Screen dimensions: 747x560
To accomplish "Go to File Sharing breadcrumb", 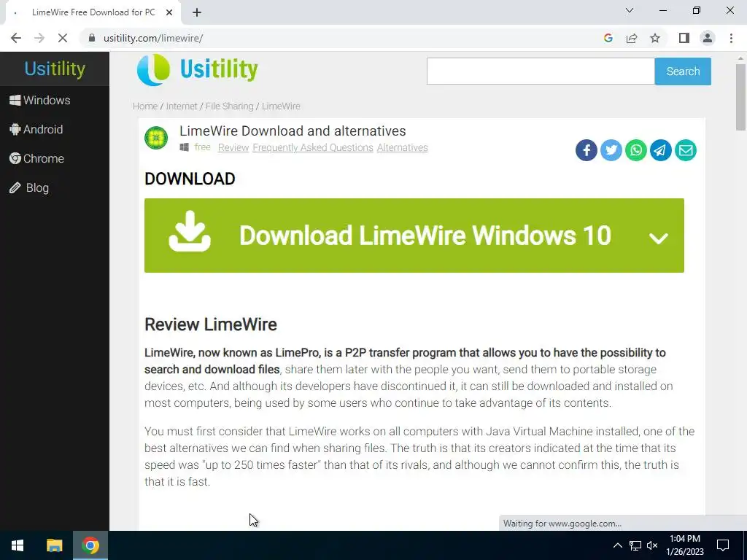I will (230, 106).
